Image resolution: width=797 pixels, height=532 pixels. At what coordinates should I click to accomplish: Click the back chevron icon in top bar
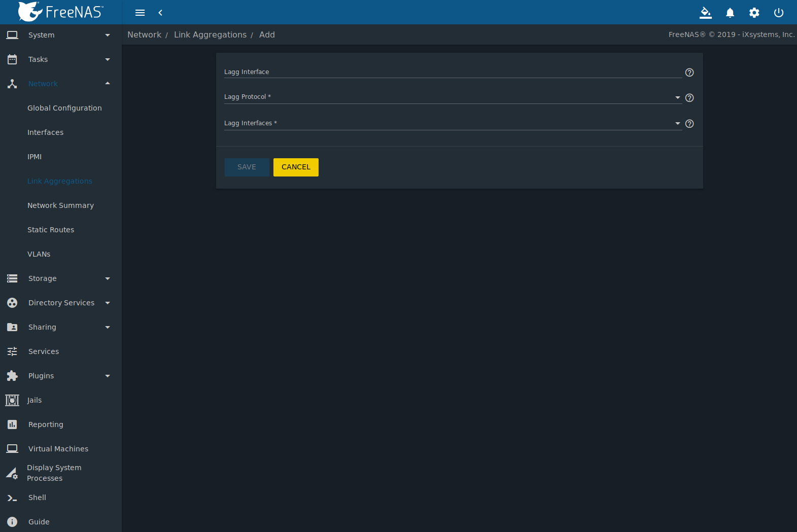click(x=160, y=13)
